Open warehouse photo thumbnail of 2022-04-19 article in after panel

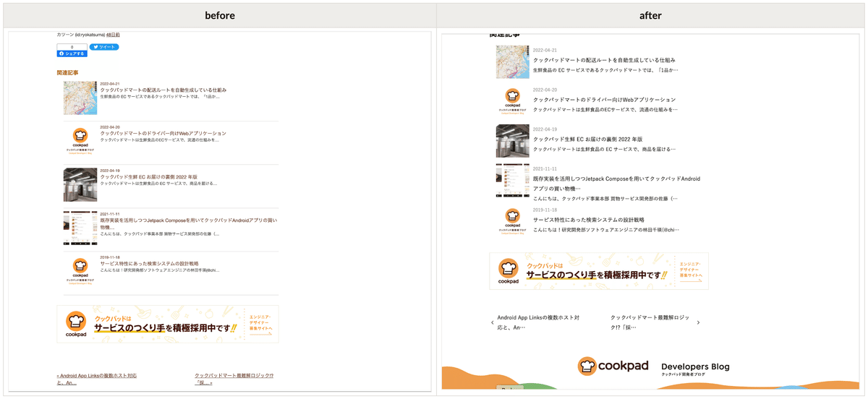click(x=512, y=141)
